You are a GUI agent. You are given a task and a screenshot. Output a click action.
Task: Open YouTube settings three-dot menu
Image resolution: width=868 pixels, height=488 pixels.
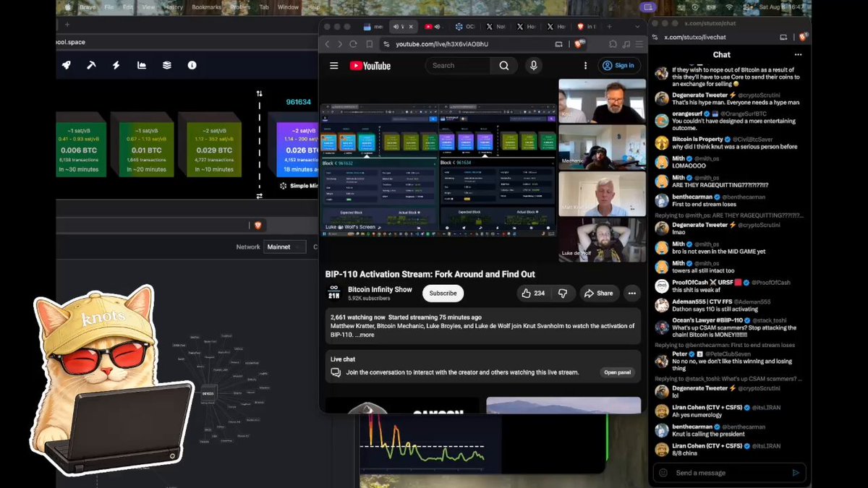click(x=585, y=66)
